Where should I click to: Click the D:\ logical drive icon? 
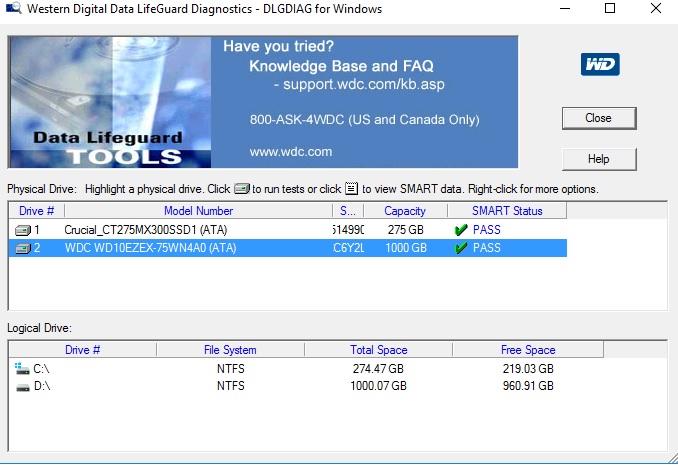coord(22,387)
